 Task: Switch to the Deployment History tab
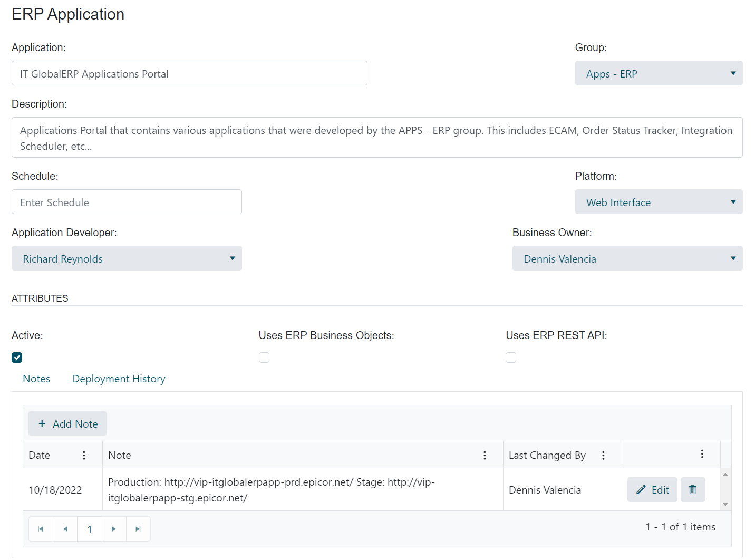point(119,379)
